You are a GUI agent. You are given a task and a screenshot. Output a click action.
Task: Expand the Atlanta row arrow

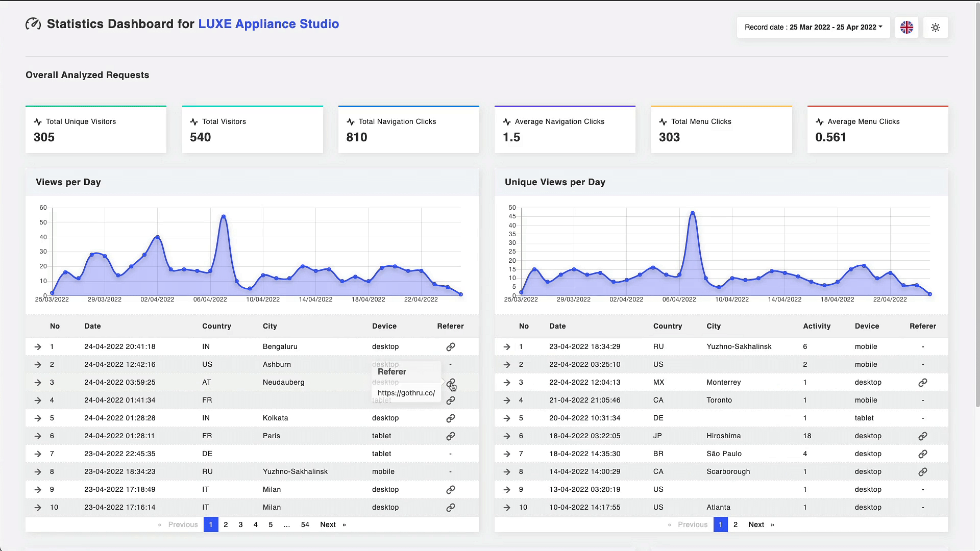click(x=507, y=508)
